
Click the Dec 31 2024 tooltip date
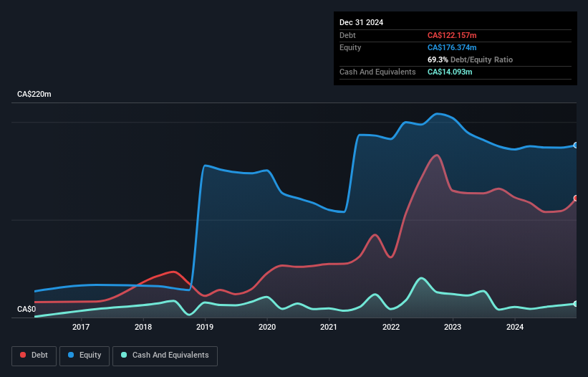tap(361, 22)
